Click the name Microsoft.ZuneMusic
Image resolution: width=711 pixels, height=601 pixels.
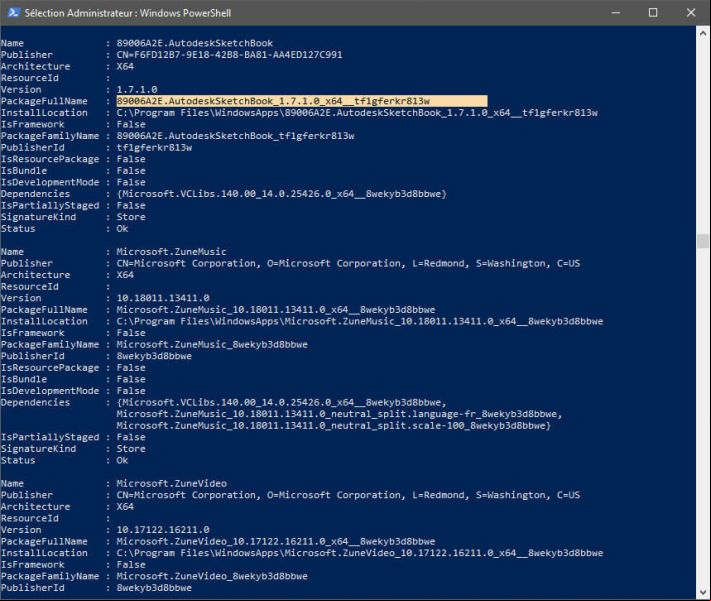[171, 252]
